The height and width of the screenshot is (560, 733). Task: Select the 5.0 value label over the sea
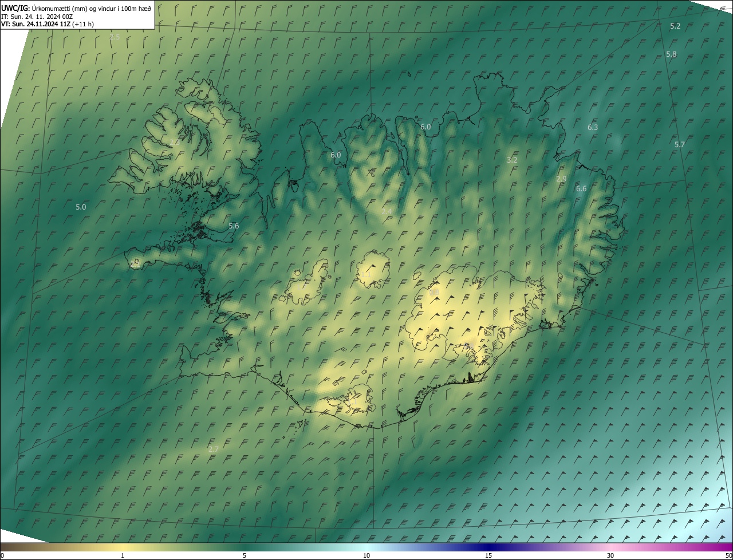coord(81,207)
